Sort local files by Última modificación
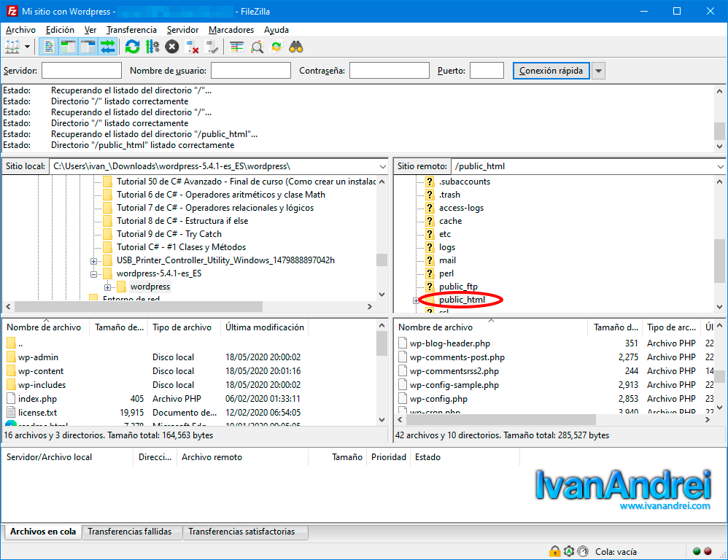This screenshot has width=728, height=560. click(265, 327)
